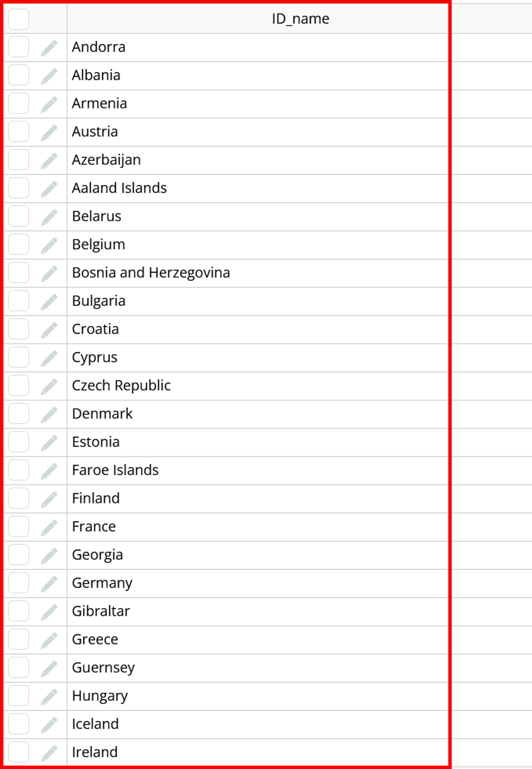
Task: Enable the checkbox for Greece
Action: tap(18, 639)
